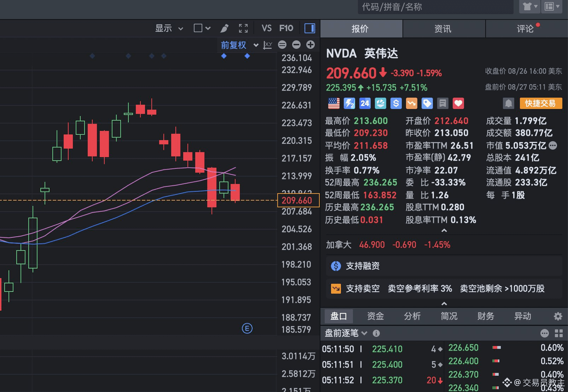Click the skin theme shirt icon

[x=530, y=7]
